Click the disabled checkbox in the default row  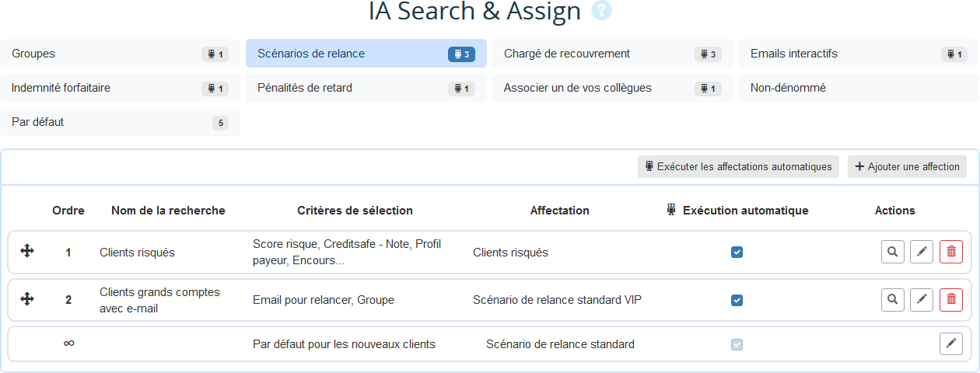pos(737,344)
